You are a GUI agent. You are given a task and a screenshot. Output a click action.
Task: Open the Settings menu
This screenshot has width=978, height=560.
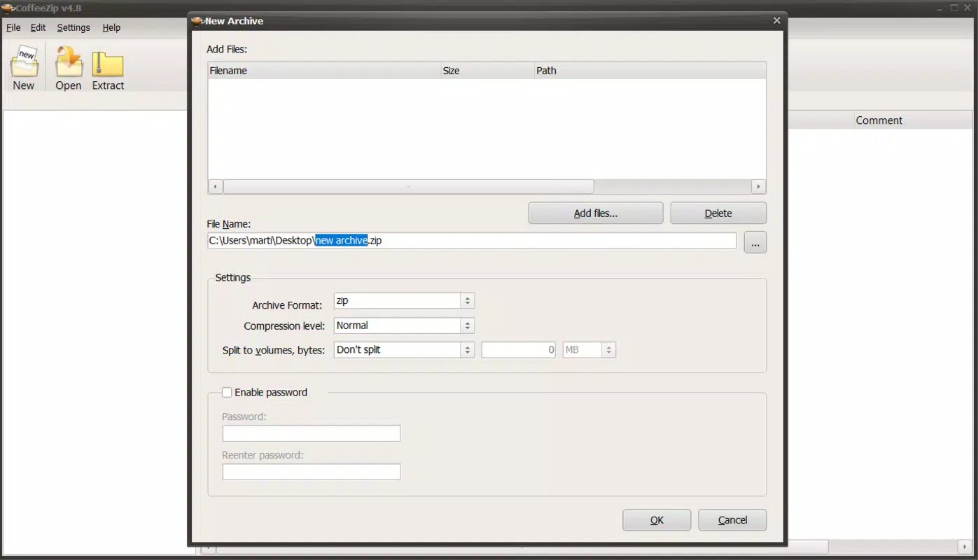pos(74,28)
